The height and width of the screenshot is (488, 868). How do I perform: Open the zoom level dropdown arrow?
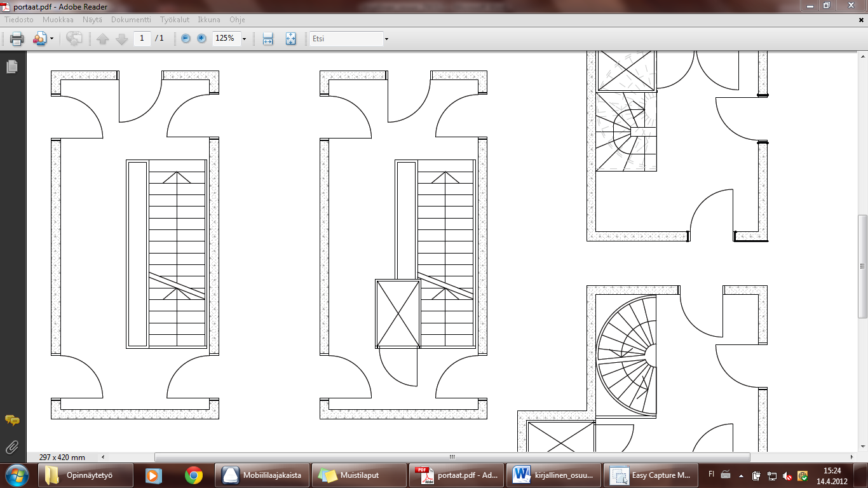pyautogui.click(x=244, y=39)
